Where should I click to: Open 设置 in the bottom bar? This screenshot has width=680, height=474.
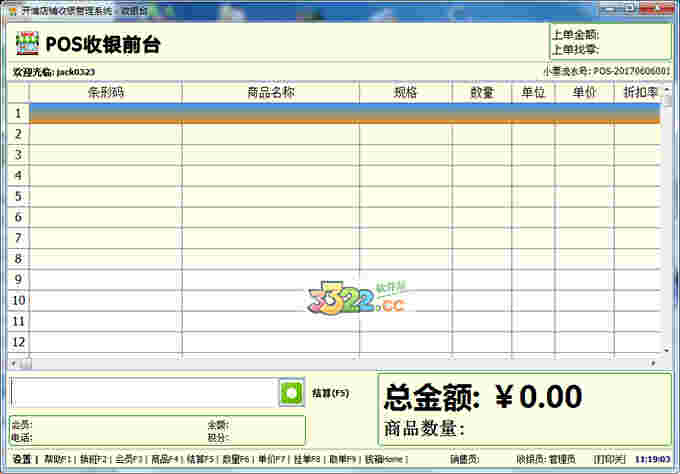tap(22, 459)
